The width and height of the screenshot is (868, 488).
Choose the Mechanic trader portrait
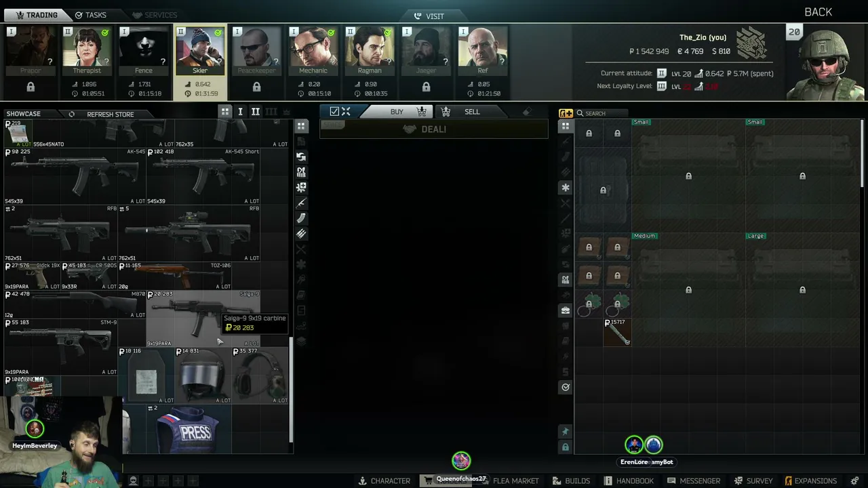(x=313, y=51)
